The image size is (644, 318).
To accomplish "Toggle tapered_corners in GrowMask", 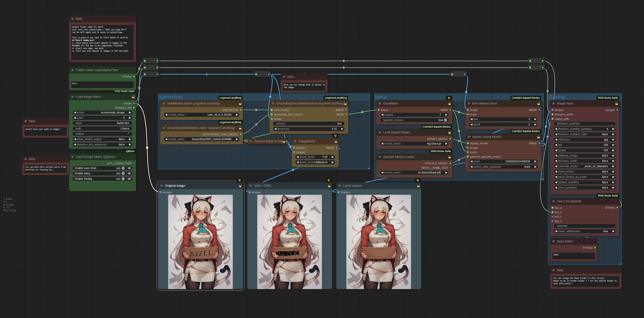I will click(x=445, y=120).
